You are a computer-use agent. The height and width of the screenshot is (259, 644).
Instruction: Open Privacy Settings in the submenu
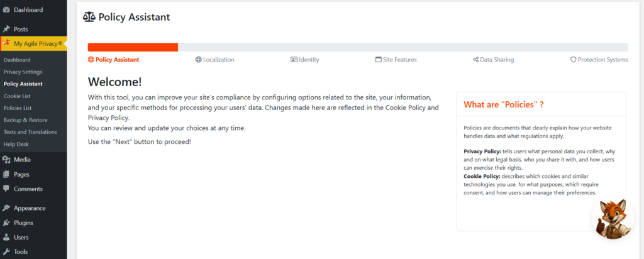point(23,72)
